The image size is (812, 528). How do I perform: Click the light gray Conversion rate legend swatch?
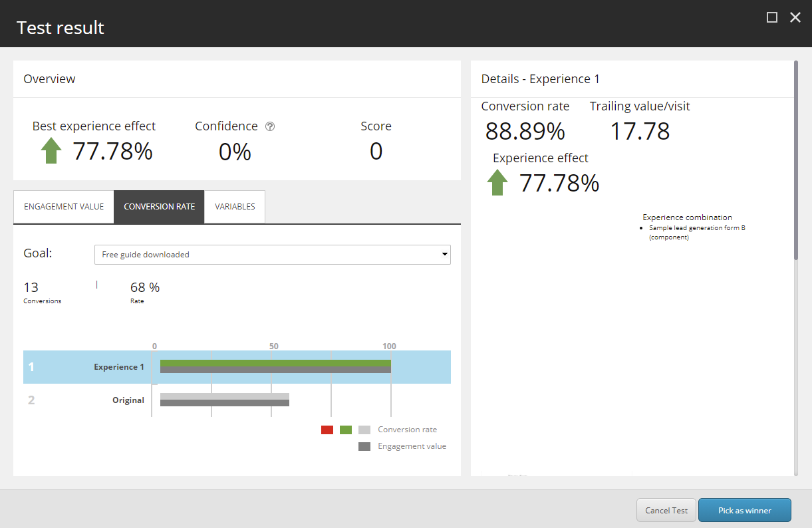(364, 430)
